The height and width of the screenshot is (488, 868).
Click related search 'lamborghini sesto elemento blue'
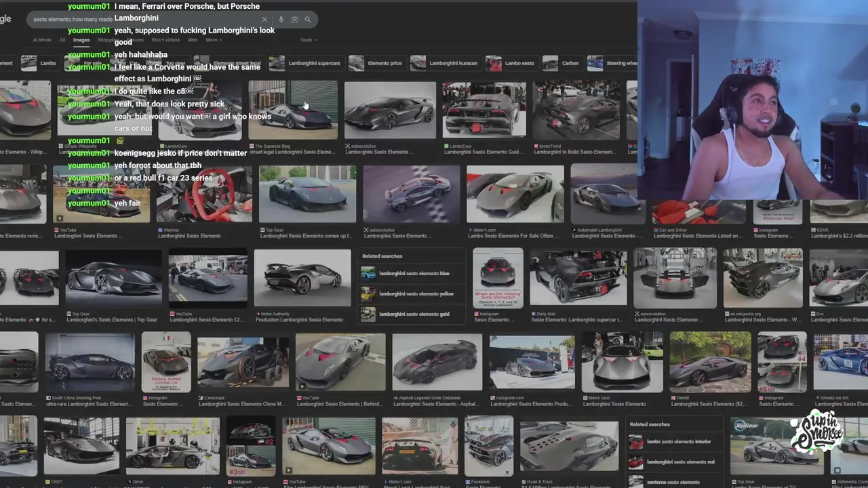point(414,274)
